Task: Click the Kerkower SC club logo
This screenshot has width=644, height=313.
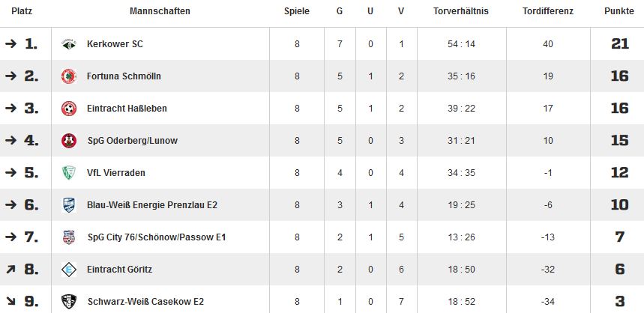Action: (x=69, y=44)
